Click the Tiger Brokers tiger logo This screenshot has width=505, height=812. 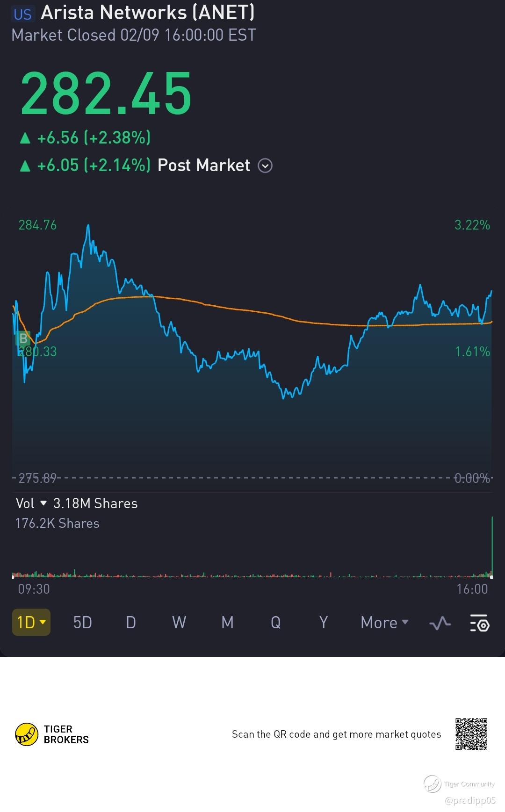coord(27,734)
